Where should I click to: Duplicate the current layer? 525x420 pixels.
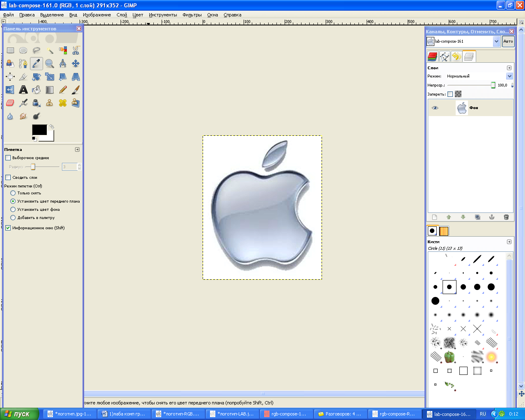(x=477, y=217)
